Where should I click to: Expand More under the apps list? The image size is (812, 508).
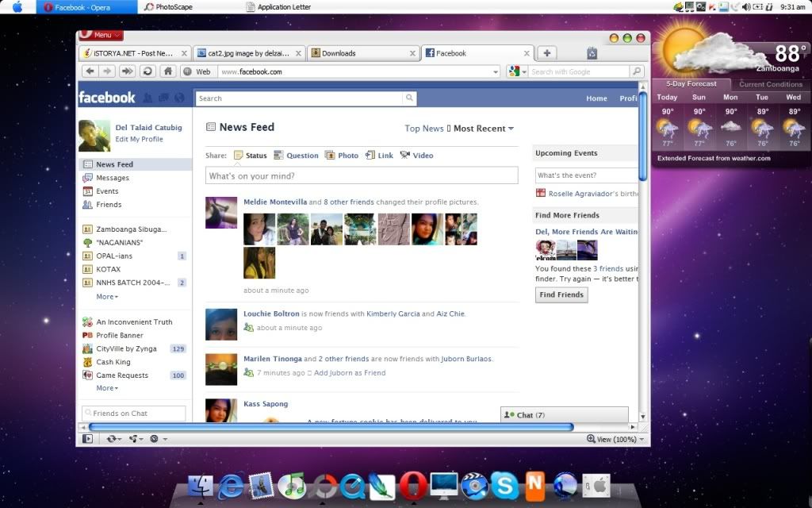107,387
